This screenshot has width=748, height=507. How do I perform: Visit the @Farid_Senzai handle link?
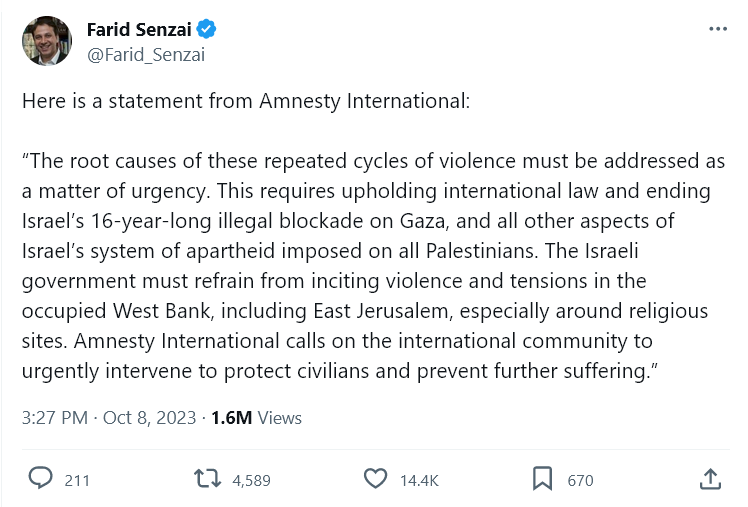click(x=146, y=54)
